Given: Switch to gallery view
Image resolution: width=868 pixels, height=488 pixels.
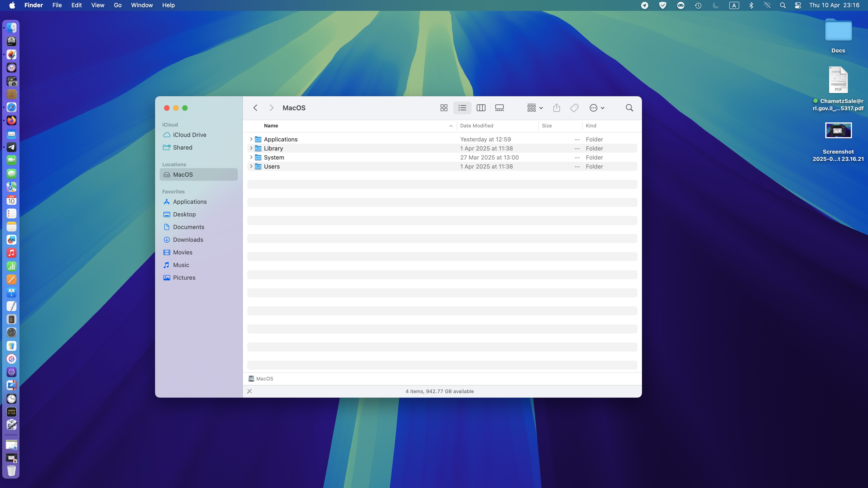Looking at the screenshot, I should pos(499,108).
